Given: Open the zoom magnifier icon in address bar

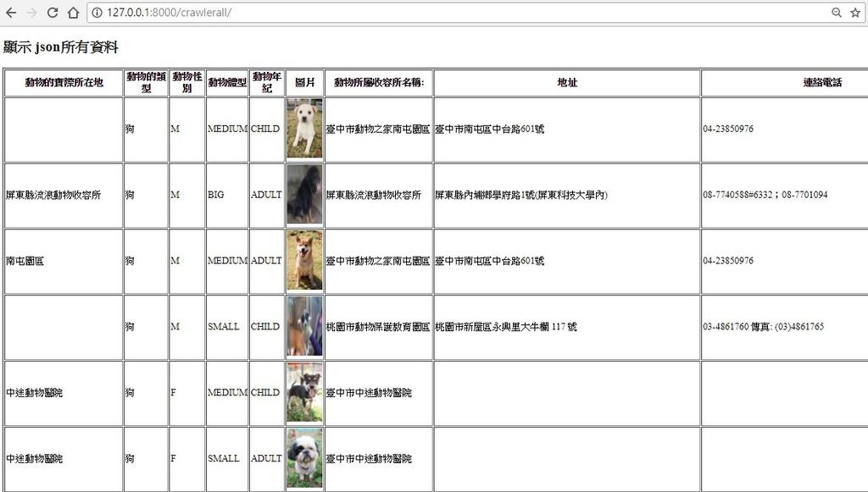Looking at the screenshot, I should [837, 13].
